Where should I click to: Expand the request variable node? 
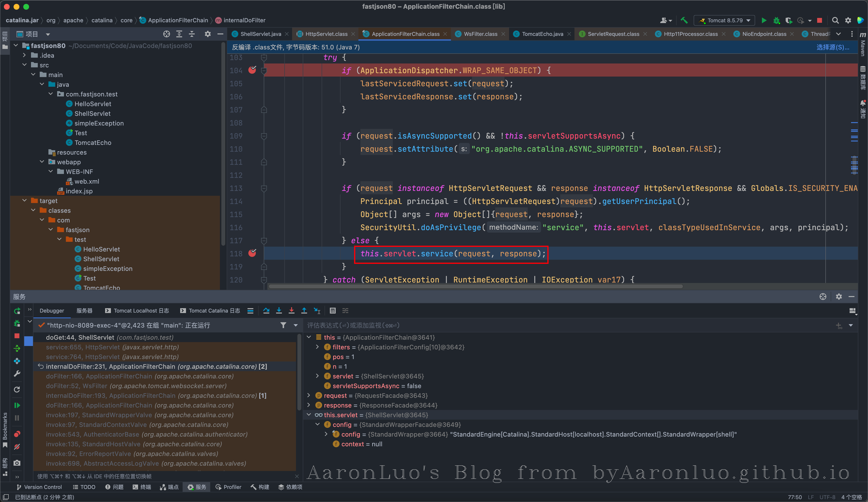pos(309,395)
